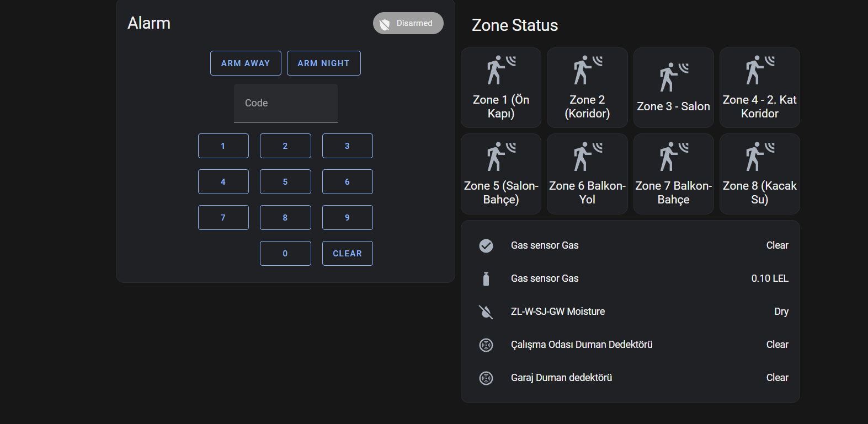Click the Çalışma Odası smoke detector icon

pos(486,345)
